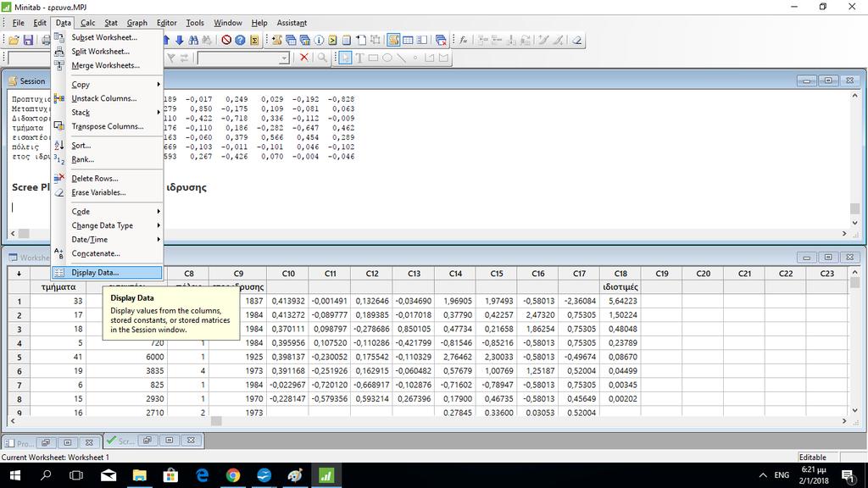The width and height of the screenshot is (868, 488).
Task: Open the Calc menu
Action: 87,23
